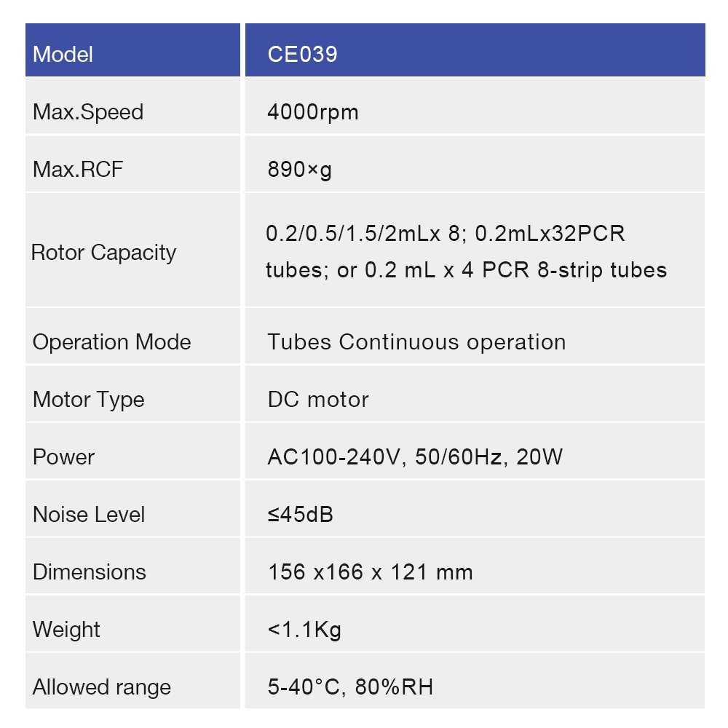Click the Rotor Capacity label
The width and height of the screenshot is (728, 728).
tap(104, 253)
